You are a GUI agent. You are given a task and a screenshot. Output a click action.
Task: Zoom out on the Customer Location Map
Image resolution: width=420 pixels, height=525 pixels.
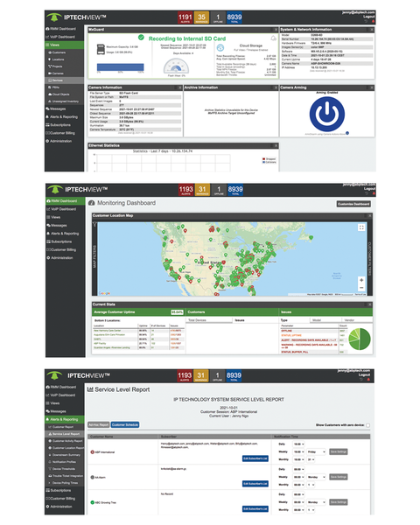pyautogui.click(x=361, y=288)
